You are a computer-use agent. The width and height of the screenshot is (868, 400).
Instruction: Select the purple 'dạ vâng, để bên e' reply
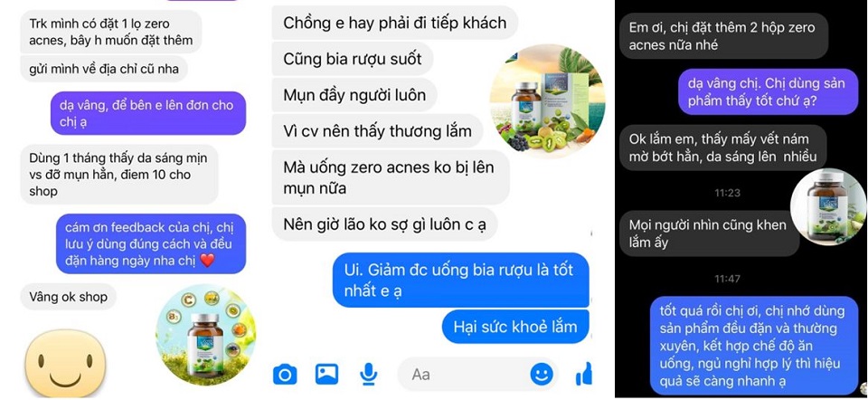(x=148, y=113)
